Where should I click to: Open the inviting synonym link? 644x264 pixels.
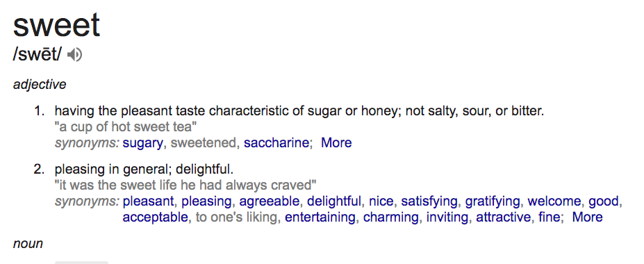tap(447, 217)
